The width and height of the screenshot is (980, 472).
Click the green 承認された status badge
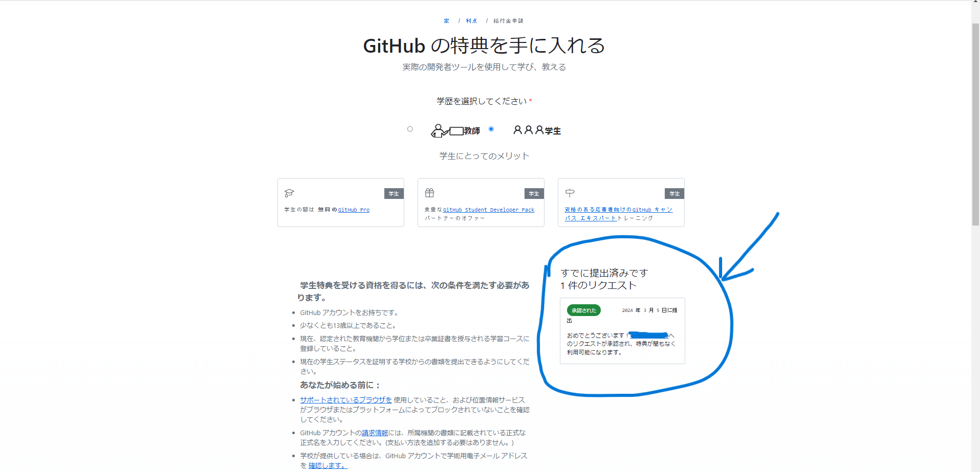583,310
